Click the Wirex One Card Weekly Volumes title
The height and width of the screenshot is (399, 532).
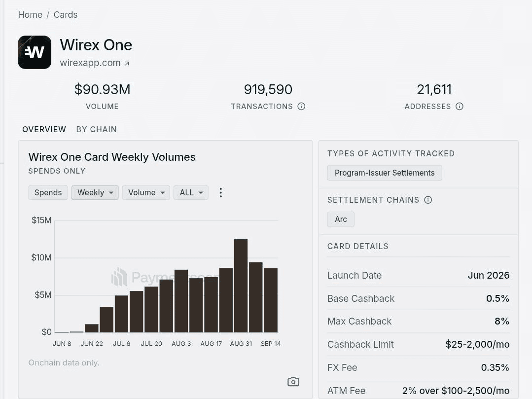(x=112, y=157)
